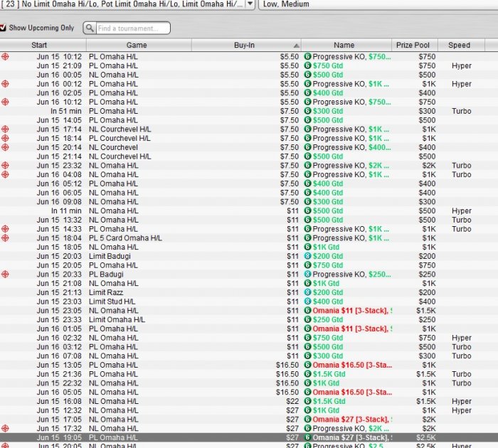Select the Limit Stud H/L game entry
Image resolution: width=498 pixels, height=448 pixels.
pyautogui.click(x=112, y=302)
